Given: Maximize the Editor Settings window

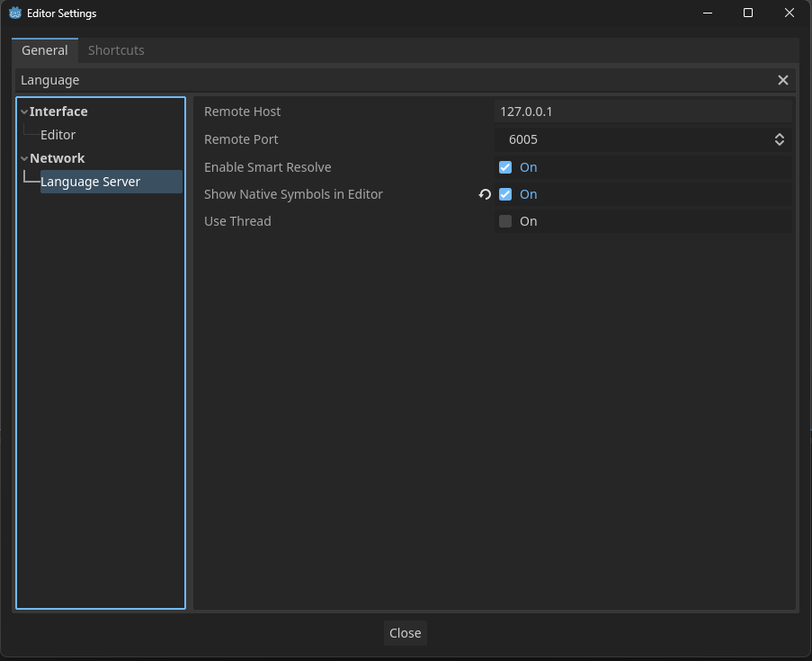Looking at the screenshot, I should coord(747,13).
